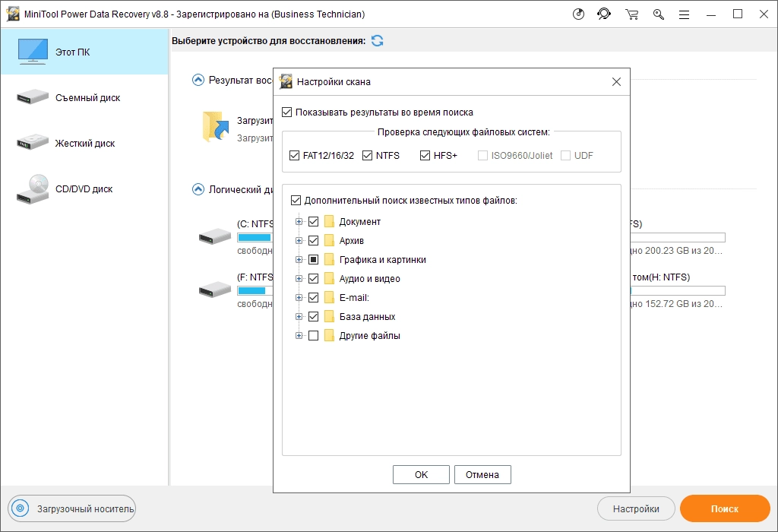The image size is (778, 532).
Task: Click the Документ folder icon
Action: point(329,221)
